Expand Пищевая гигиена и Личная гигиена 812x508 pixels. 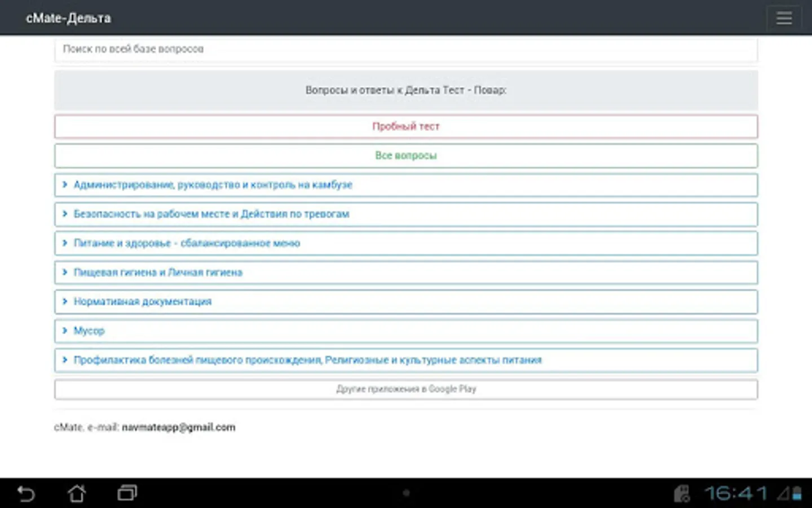(x=406, y=273)
